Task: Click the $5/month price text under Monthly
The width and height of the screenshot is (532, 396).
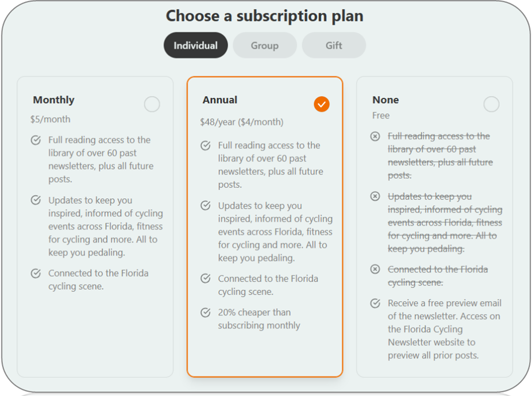Action: pos(49,118)
